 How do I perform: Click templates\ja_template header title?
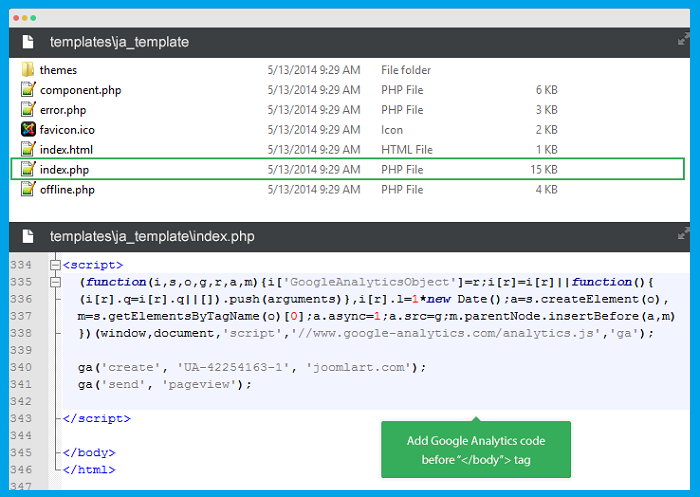pyautogui.click(x=119, y=42)
